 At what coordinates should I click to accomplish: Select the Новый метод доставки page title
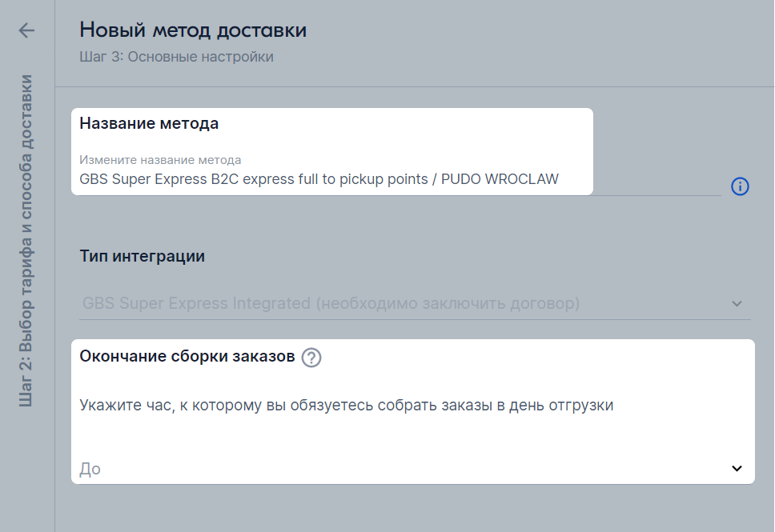coord(193,30)
